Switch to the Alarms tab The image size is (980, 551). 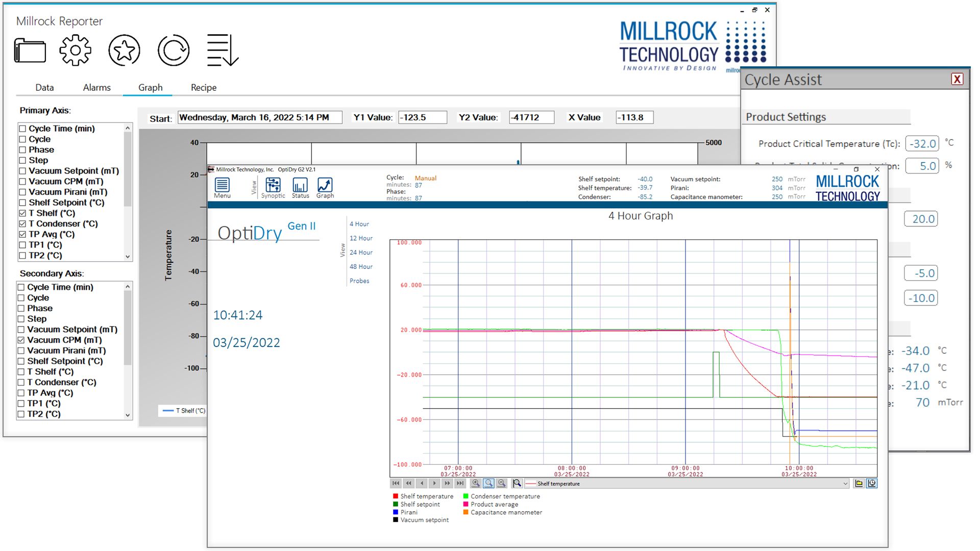point(97,88)
